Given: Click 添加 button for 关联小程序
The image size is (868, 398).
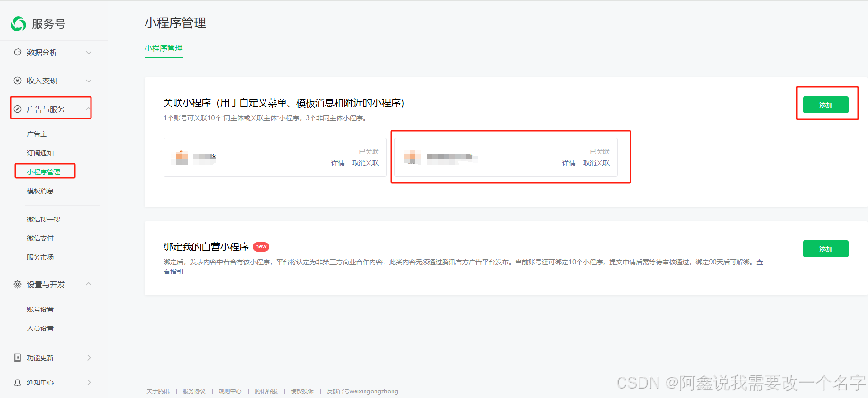Looking at the screenshot, I should pos(825,105).
